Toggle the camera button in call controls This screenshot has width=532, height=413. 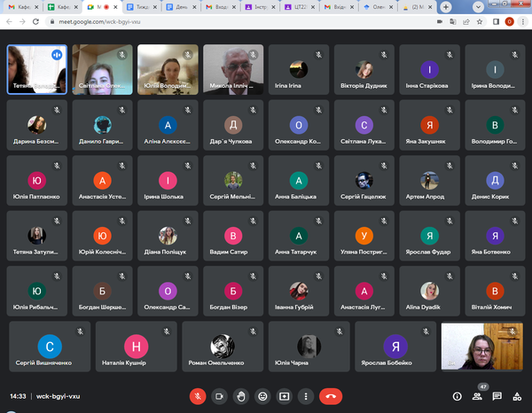[x=219, y=396]
